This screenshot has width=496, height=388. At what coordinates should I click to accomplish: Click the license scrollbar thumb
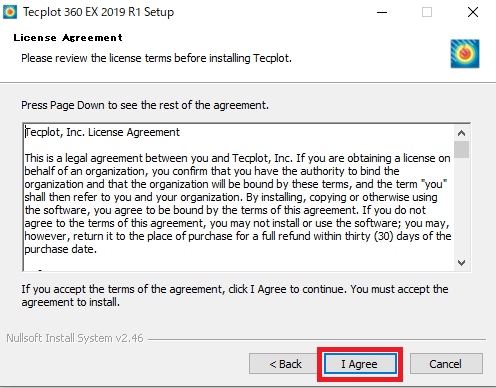[x=461, y=149]
